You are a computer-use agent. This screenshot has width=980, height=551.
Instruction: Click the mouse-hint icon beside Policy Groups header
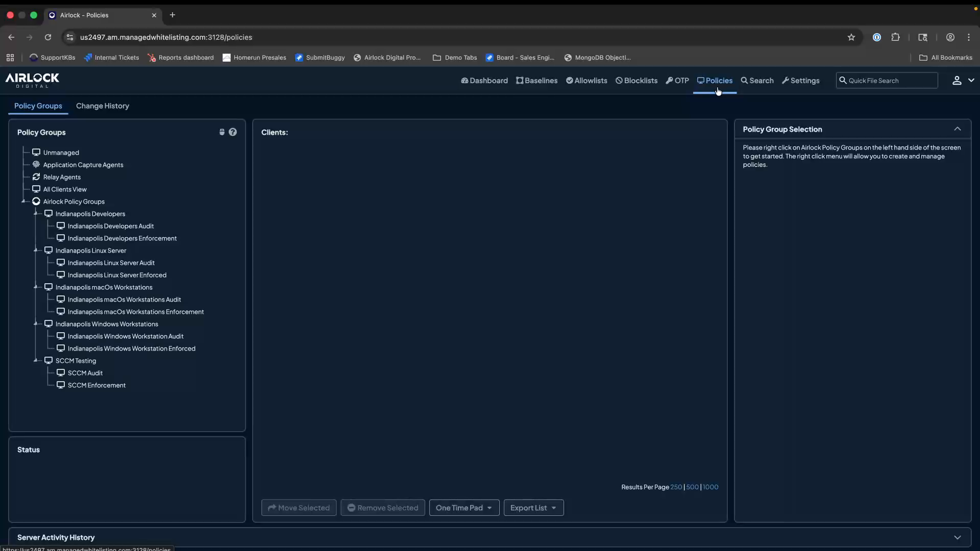click(222, 132)
